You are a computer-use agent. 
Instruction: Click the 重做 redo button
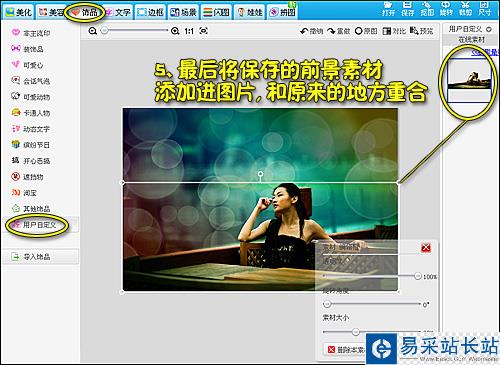point(339,31)
